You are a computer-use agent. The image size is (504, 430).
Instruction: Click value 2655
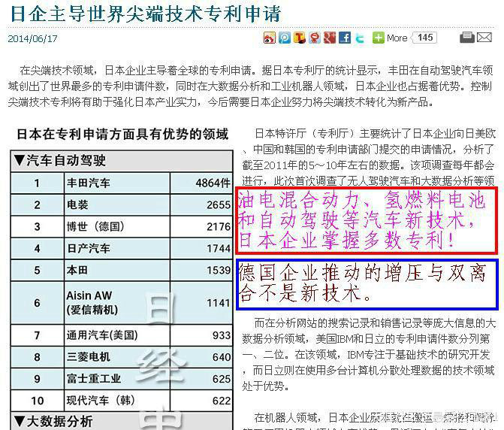click(219, 205)
